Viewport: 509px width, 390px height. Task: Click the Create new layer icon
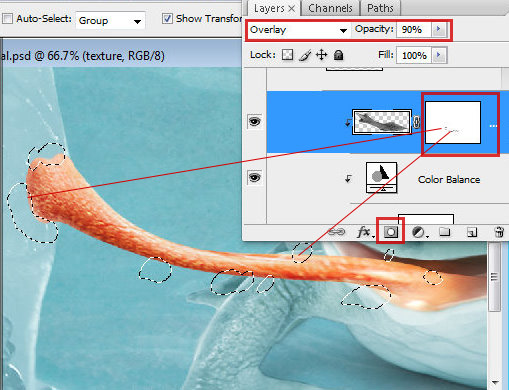(x=472, y=232)
